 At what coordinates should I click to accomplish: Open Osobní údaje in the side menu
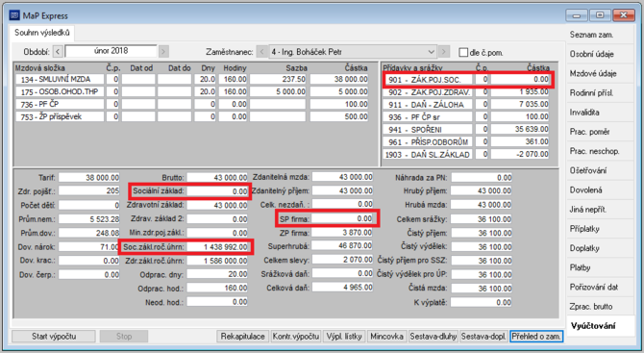[x=600, y=54]
